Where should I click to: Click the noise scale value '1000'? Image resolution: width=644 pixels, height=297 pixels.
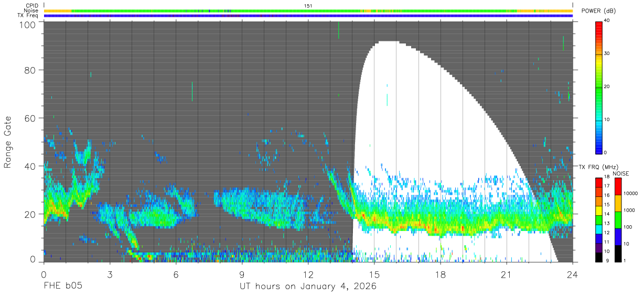[629, 211]
